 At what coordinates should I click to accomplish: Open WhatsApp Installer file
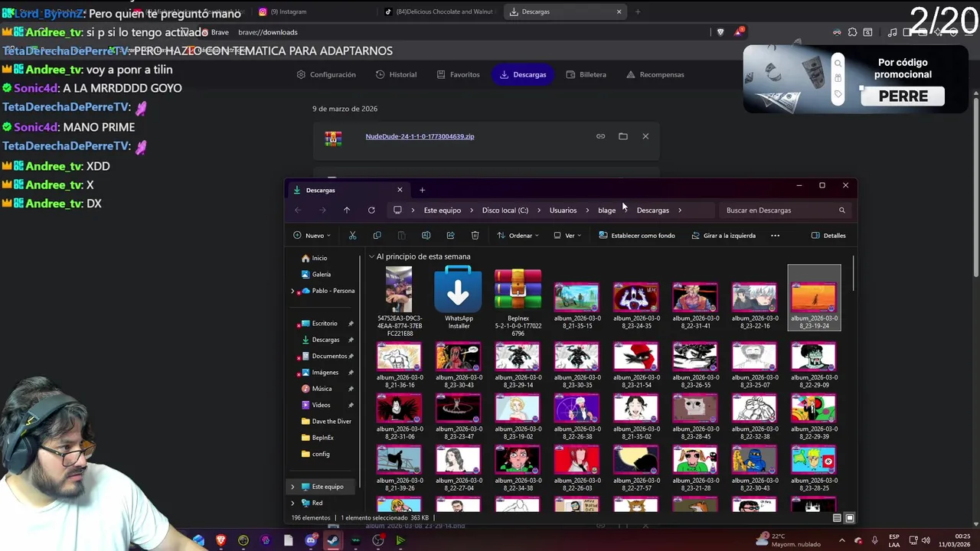pyautogui.click(x=459, y=298)
